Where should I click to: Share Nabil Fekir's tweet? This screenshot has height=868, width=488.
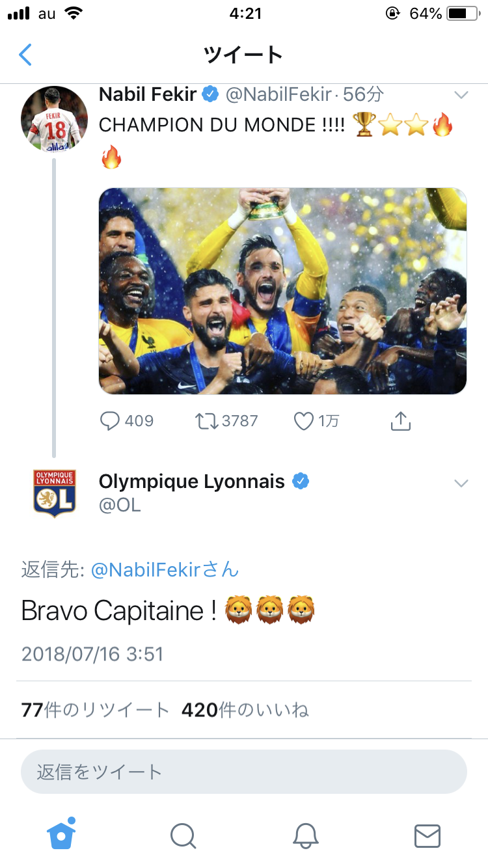click(x=400, y=421)
